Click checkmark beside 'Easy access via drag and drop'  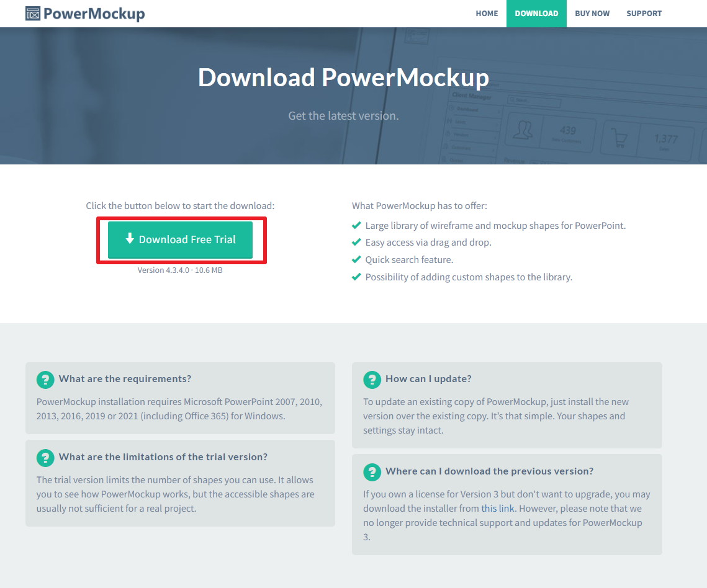(356, 242)
